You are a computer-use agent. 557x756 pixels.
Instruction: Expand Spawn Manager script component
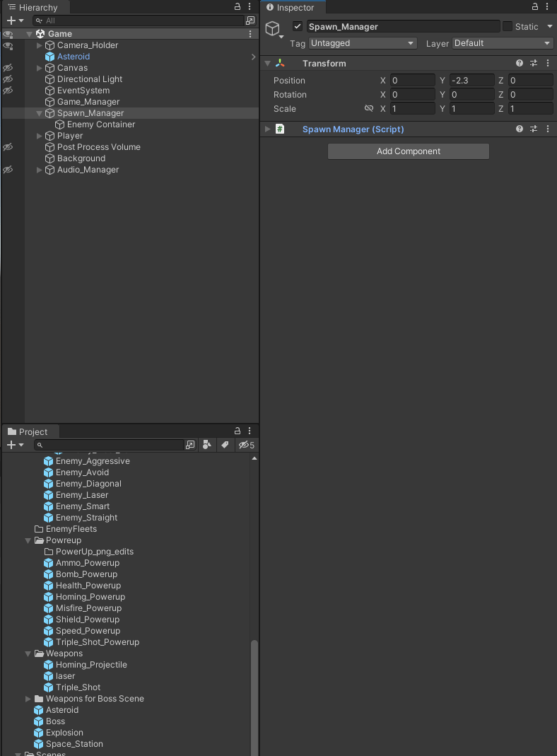267,129
